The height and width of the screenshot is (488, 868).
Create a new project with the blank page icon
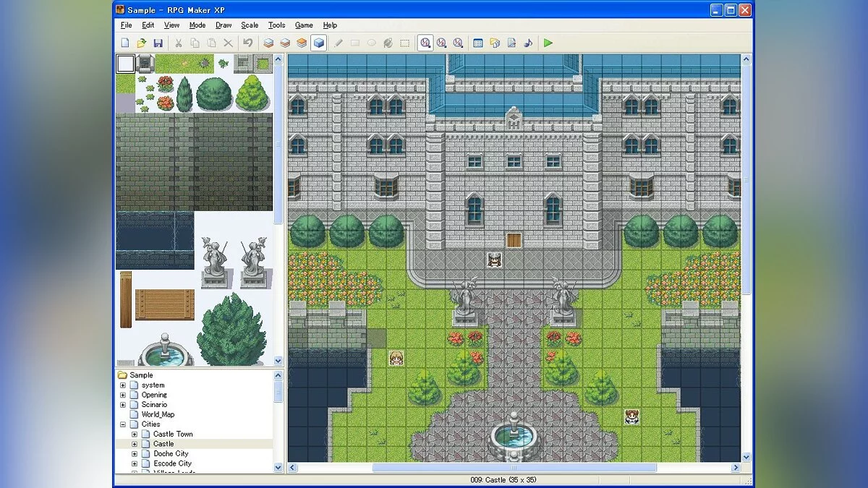click(125, 43)
